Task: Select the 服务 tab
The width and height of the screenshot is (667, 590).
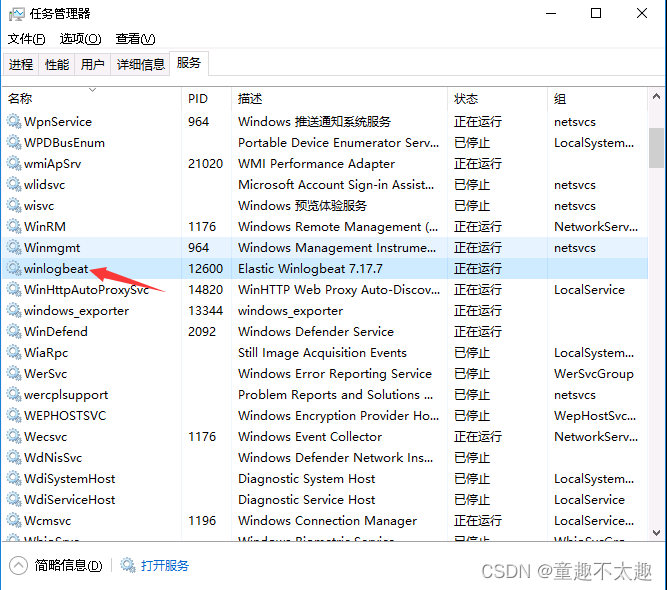Action: point(189,63)
